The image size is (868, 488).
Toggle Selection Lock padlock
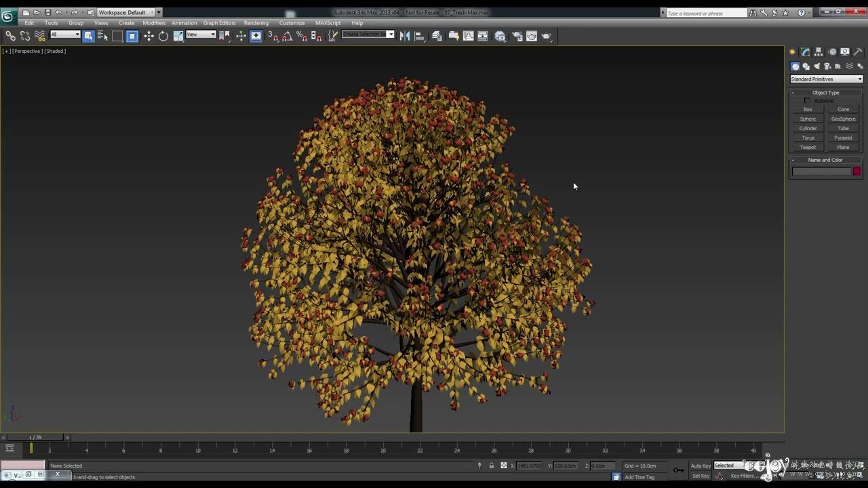pos(491,466)
